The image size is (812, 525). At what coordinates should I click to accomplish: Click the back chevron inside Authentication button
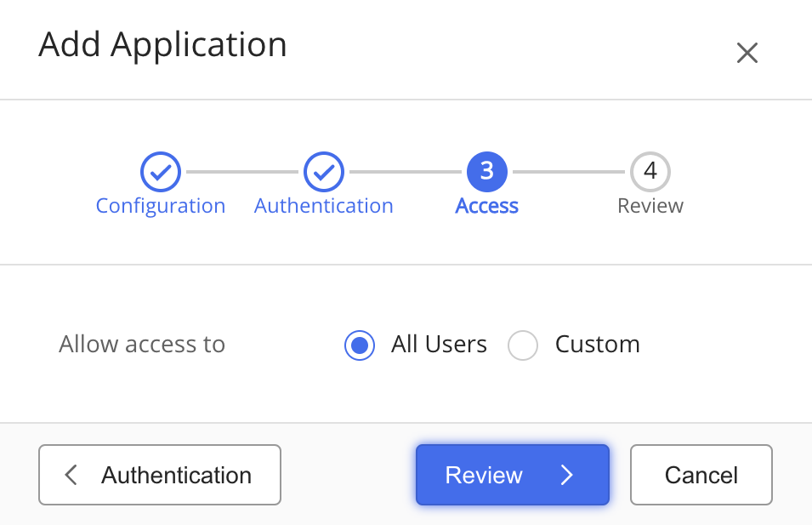click(x=71, y=475)
